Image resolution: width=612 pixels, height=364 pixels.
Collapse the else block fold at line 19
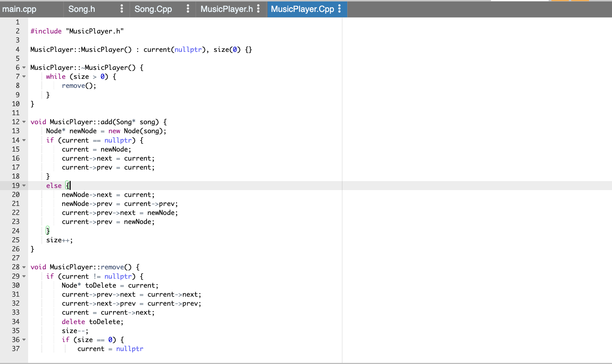23,185
